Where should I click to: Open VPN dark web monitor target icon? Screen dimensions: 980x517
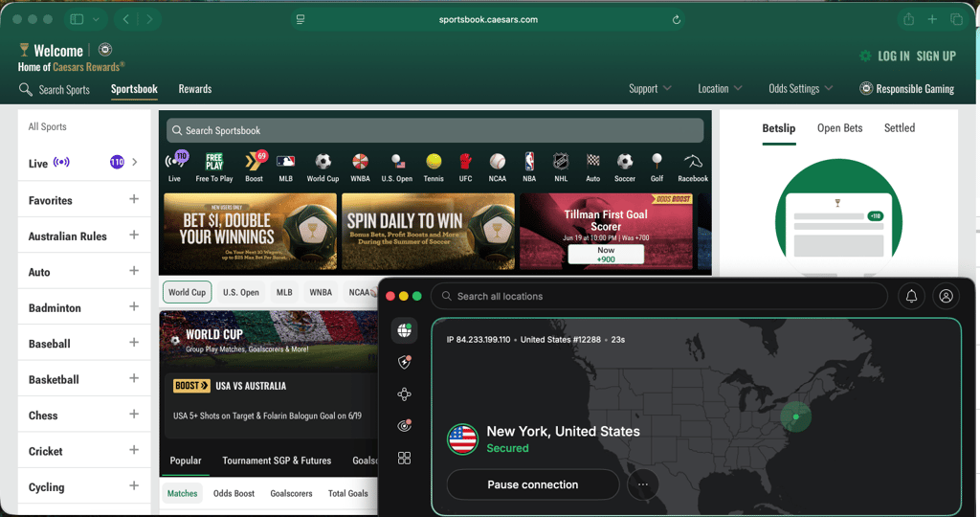click(x=405, y=426)
